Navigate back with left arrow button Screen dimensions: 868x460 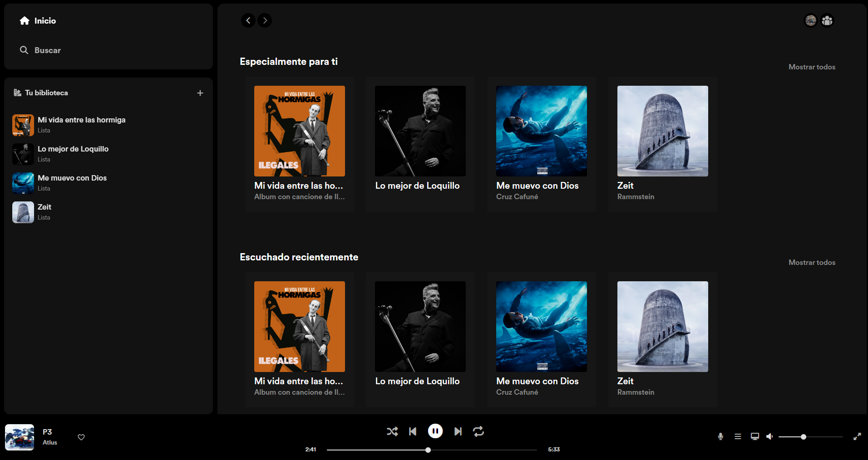[x=248, y=20]
